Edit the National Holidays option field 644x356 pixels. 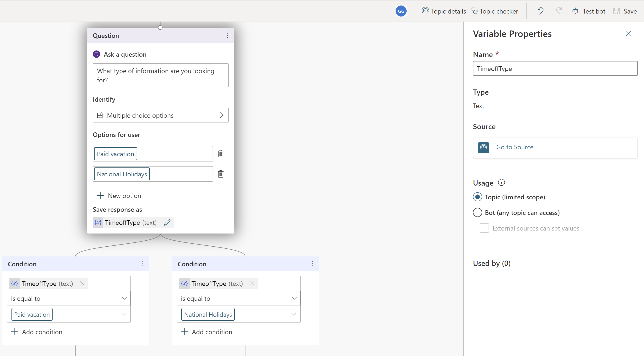coord(153,174)
